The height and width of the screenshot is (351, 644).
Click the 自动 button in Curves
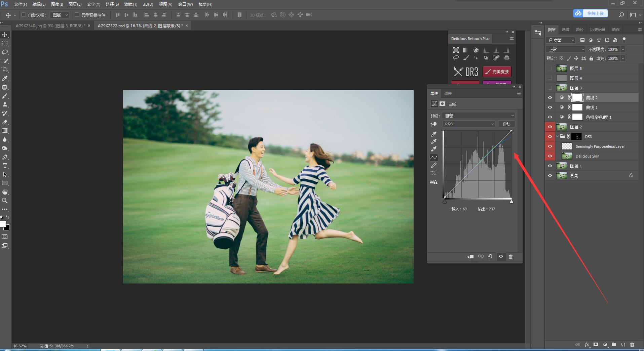click(506, 124)
